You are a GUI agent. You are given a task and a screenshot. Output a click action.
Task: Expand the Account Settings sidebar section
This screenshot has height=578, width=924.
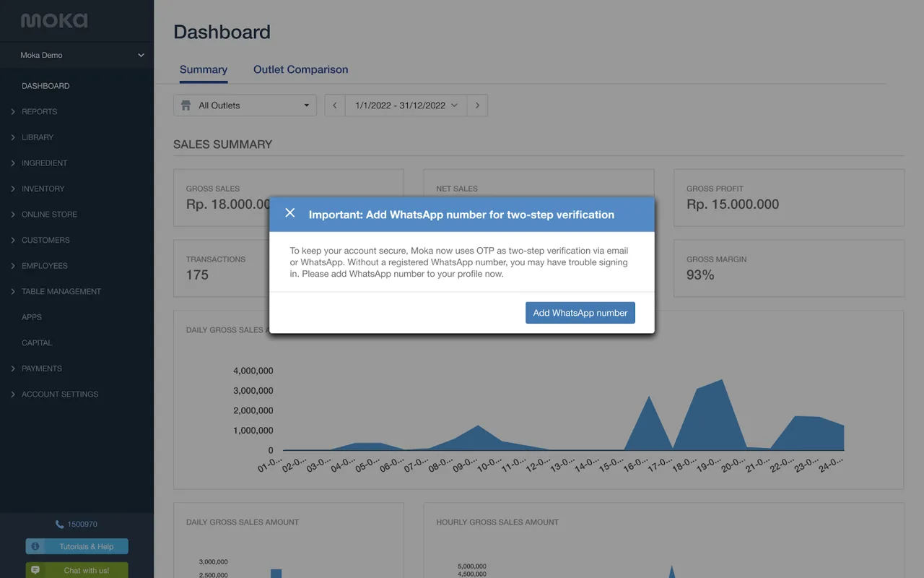click(60, 394)
